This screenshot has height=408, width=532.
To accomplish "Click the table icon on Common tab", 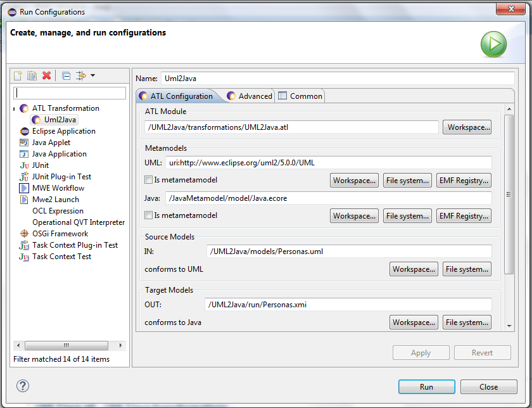I will coord(282,96).
